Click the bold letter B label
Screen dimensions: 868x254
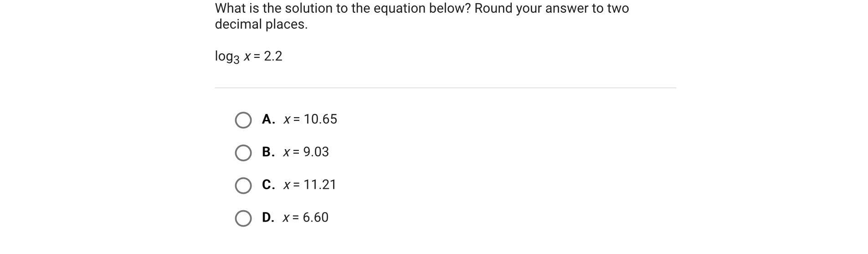[268, 152]
